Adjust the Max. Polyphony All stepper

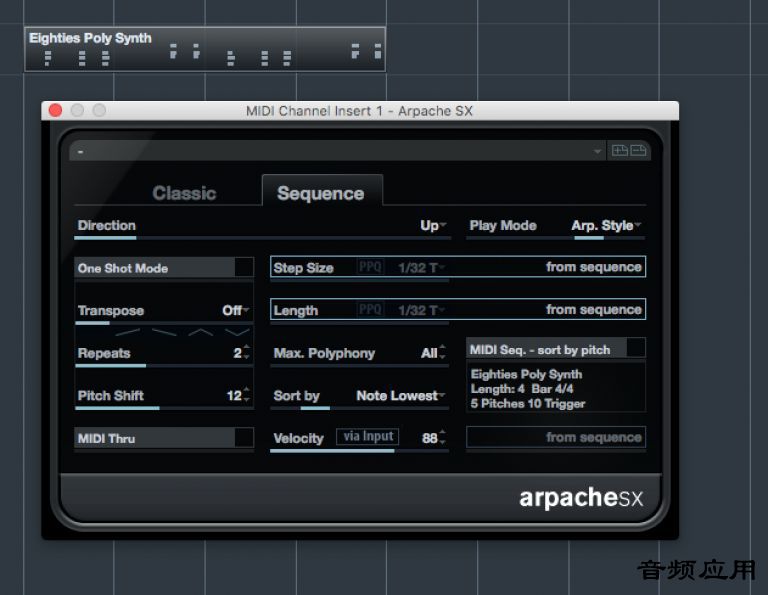[443, 353]
